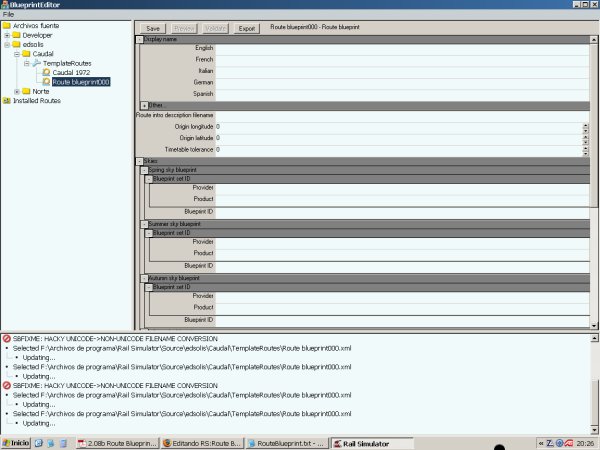Increase the Timetable tolerance spinner value
600x450 pixels.
pyautogui.click(x=585, y=146)
